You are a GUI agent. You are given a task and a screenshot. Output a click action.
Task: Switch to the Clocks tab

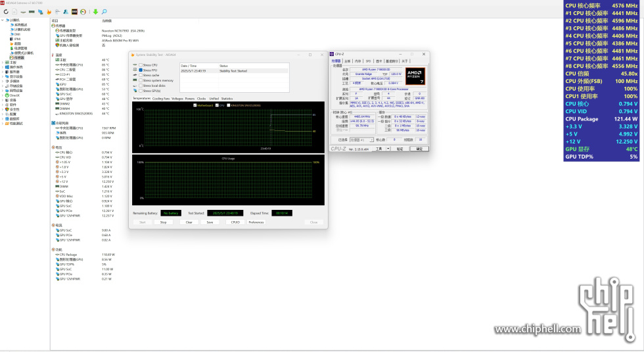201,99
